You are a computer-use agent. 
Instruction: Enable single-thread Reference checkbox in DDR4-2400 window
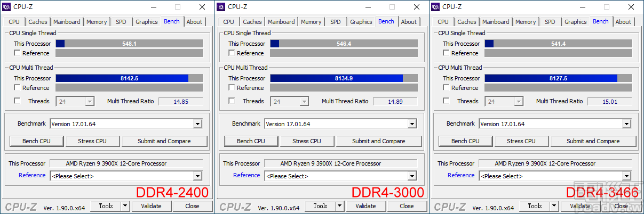17,53
